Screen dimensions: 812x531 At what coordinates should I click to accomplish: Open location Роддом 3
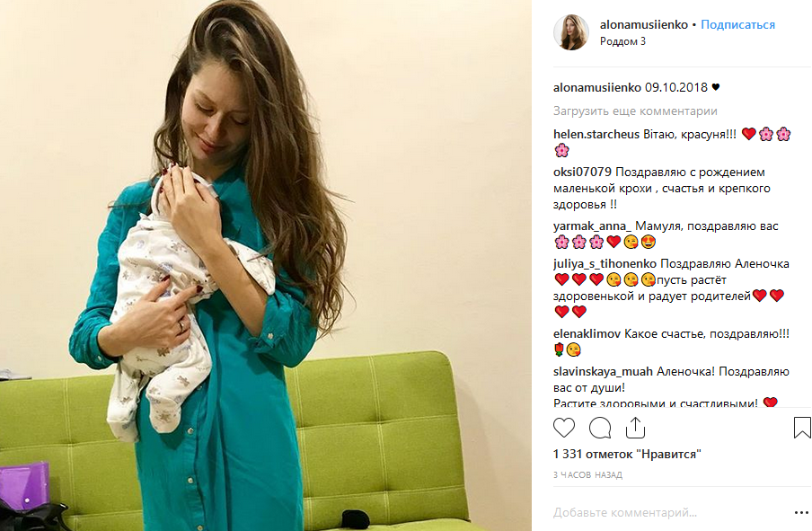[x=622, y=41]
